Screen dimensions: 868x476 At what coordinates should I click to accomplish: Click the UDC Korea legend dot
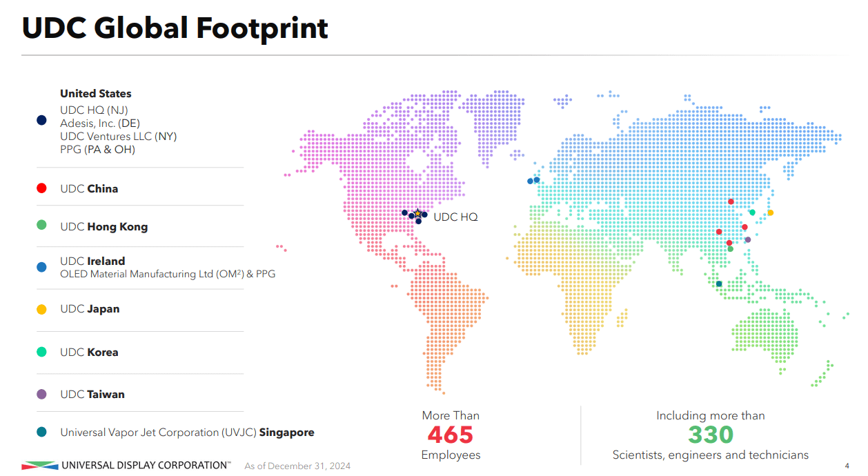pos(41,352)
